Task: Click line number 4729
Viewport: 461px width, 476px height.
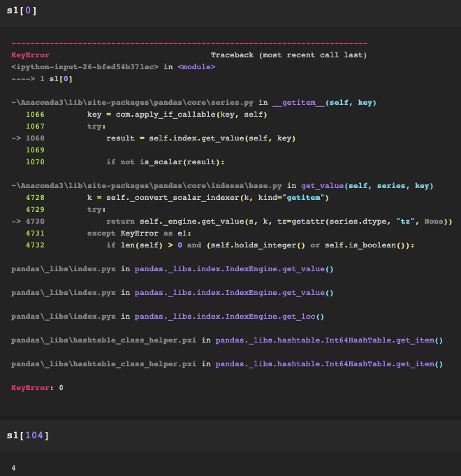Action: pyautogui.click(x=35, y=210)
